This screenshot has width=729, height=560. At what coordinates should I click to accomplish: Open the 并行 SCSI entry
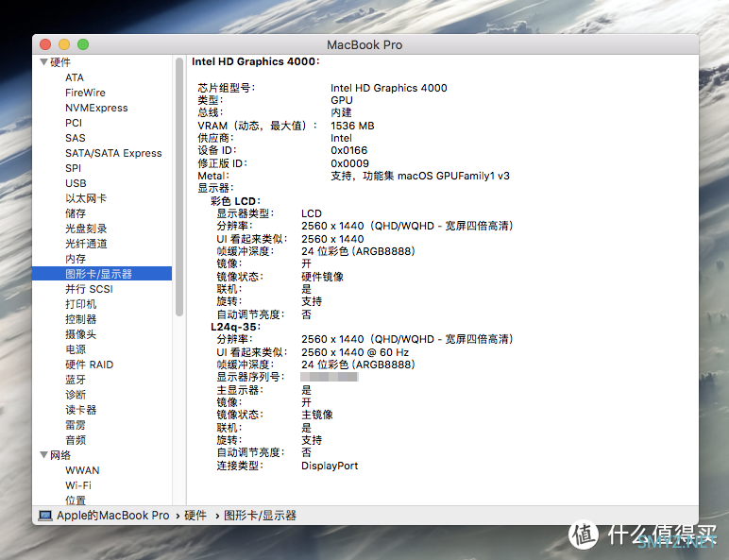click(x=89, y=289)
